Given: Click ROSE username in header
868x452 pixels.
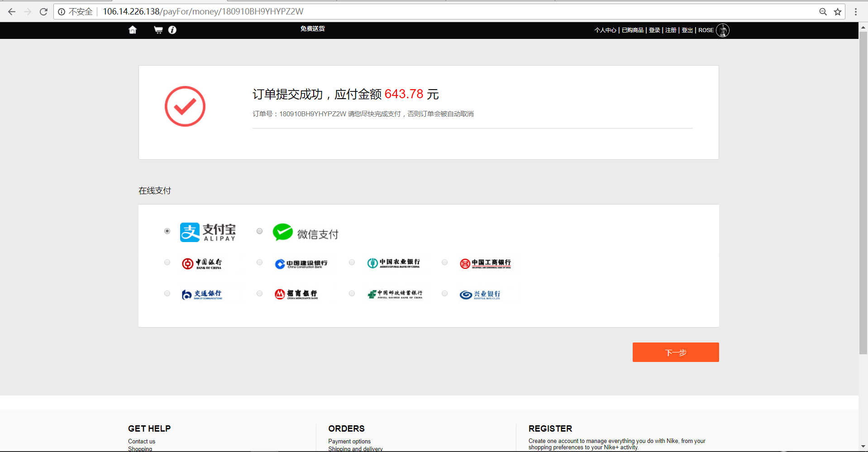Looking at the screenshot, I should click(x=706, y=30).
